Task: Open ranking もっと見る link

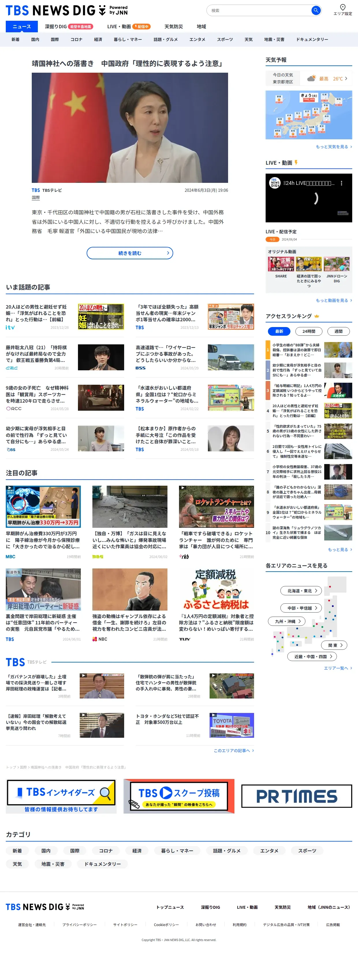Action: click(x=340, y=549)
